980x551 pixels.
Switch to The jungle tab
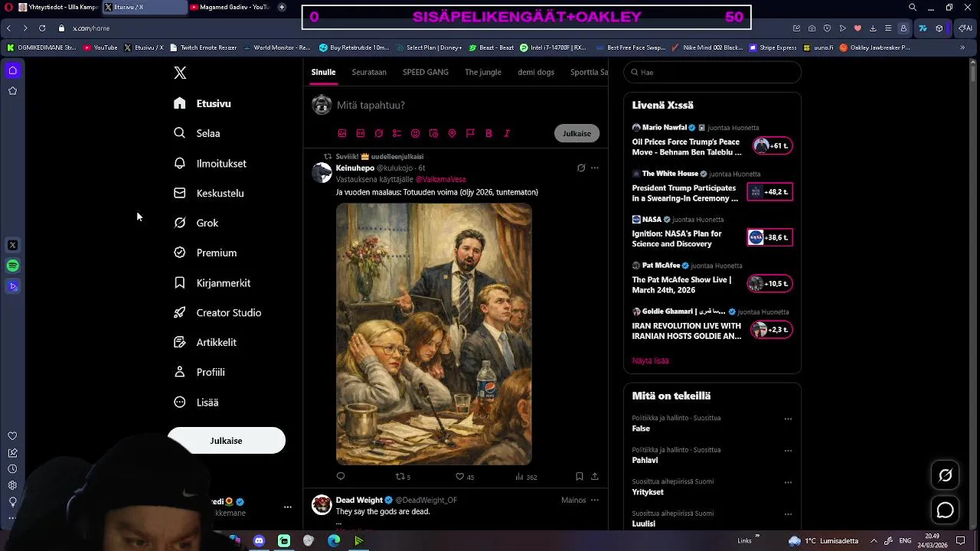[483, 72]
